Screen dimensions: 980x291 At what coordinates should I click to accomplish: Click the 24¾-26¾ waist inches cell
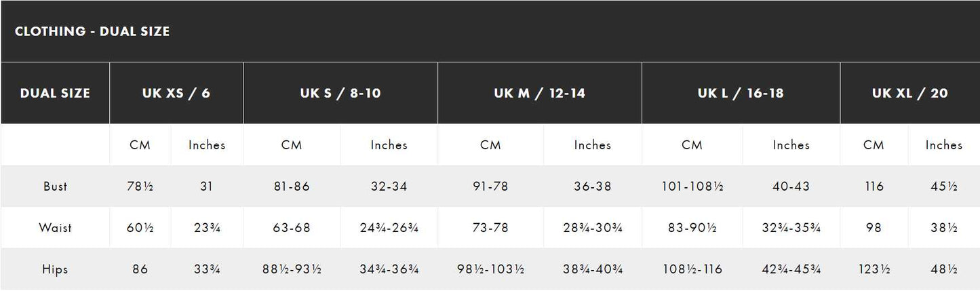pyautogui.click(x=389, y=228)
